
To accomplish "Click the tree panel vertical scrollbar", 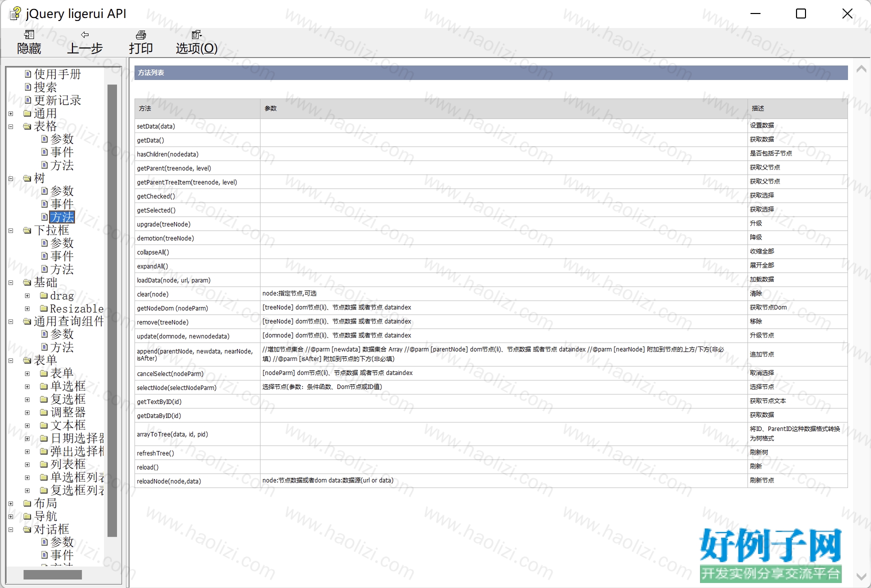I will (x=112, y=310).
